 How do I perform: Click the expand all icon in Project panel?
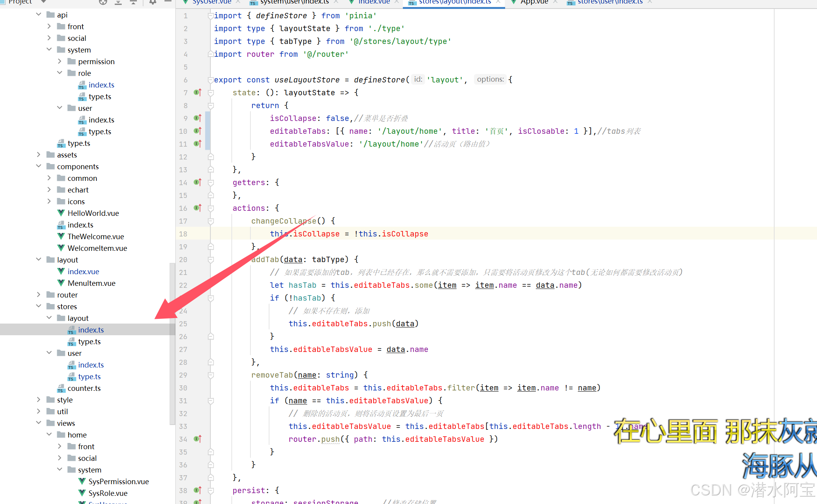click(118, 2)
